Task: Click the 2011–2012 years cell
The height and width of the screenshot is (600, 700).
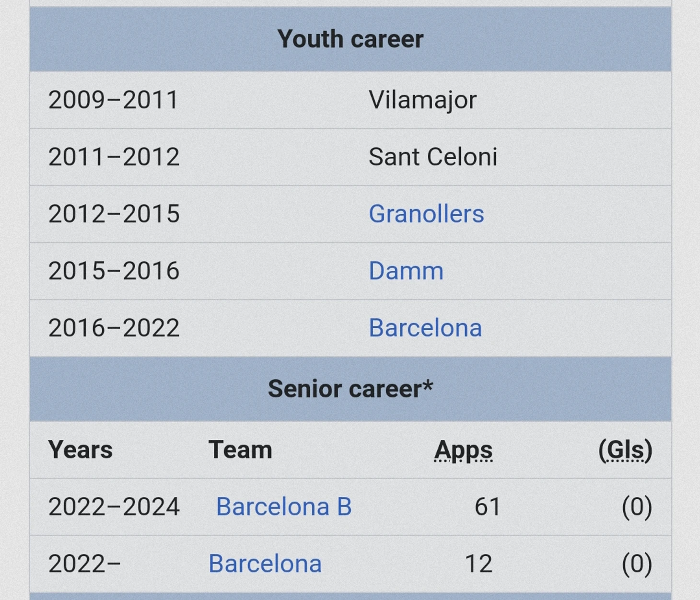Action: click(114, 157)
